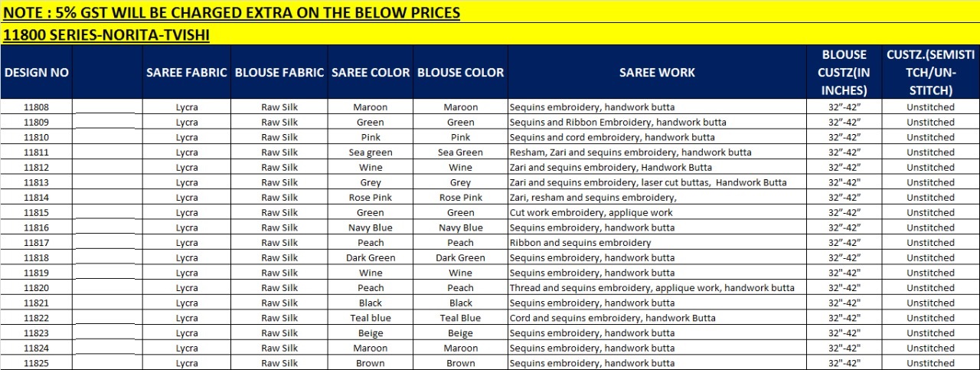Click the 5% GST note row
This screenshot has width=980, height=370.
click(490, 11)
